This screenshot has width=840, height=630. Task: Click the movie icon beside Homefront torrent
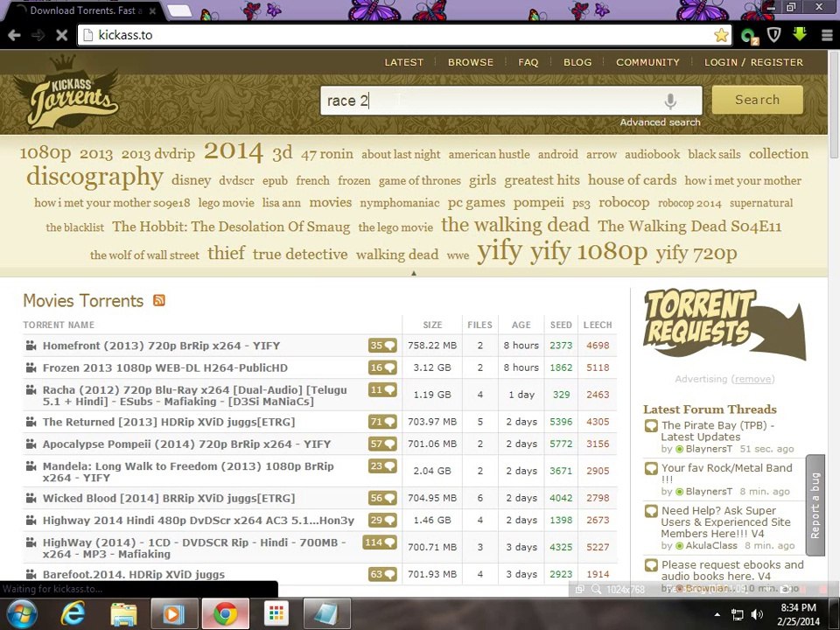point(31,346)
